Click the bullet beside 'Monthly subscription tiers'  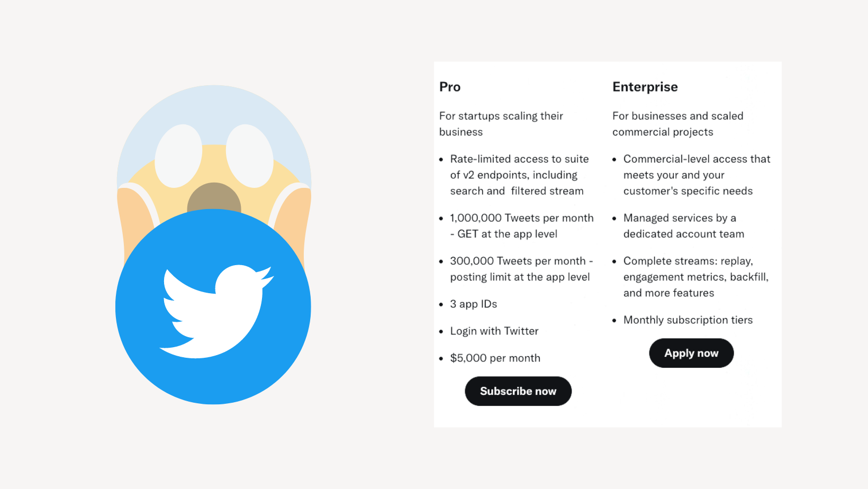pyautogui.click(x=614, y=321)
